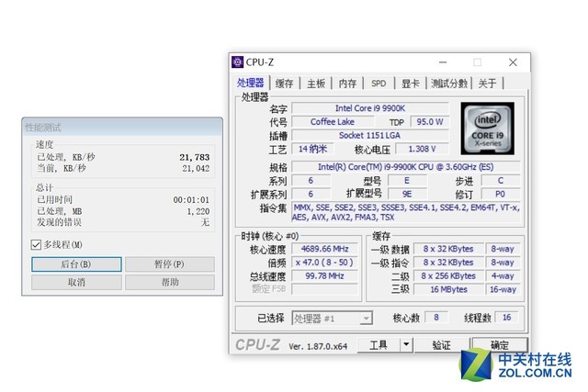Click the Intel Core i9 X-series logo
This screenshot has width=588, height=392.
coord(487,129)
